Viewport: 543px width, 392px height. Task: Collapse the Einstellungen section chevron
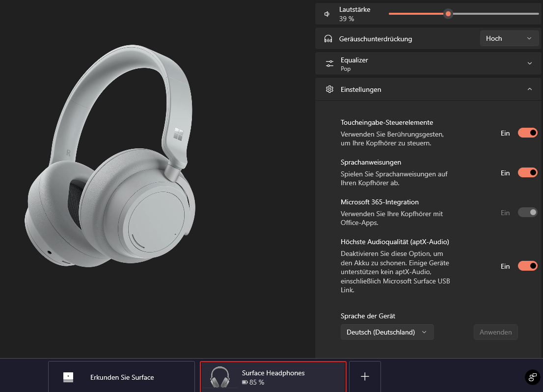click(529, 89)
